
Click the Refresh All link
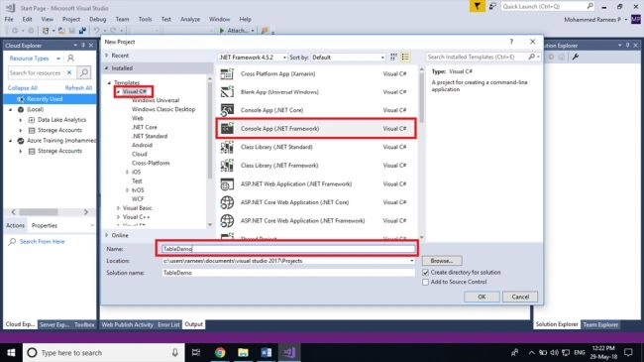click(78, 88)
